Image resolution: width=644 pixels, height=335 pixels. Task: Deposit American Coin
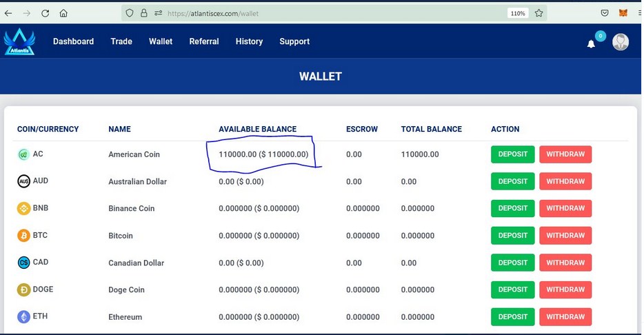click(x=512, y=154)
